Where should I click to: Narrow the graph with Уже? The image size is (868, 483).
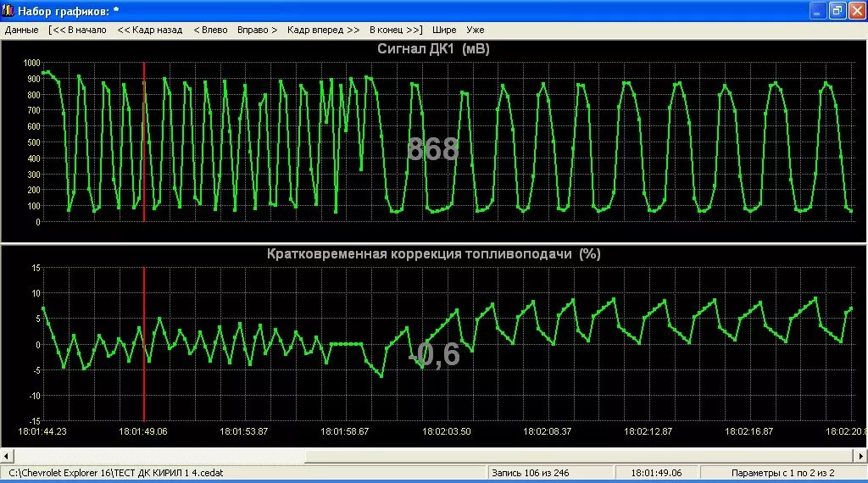click(475, 30)
